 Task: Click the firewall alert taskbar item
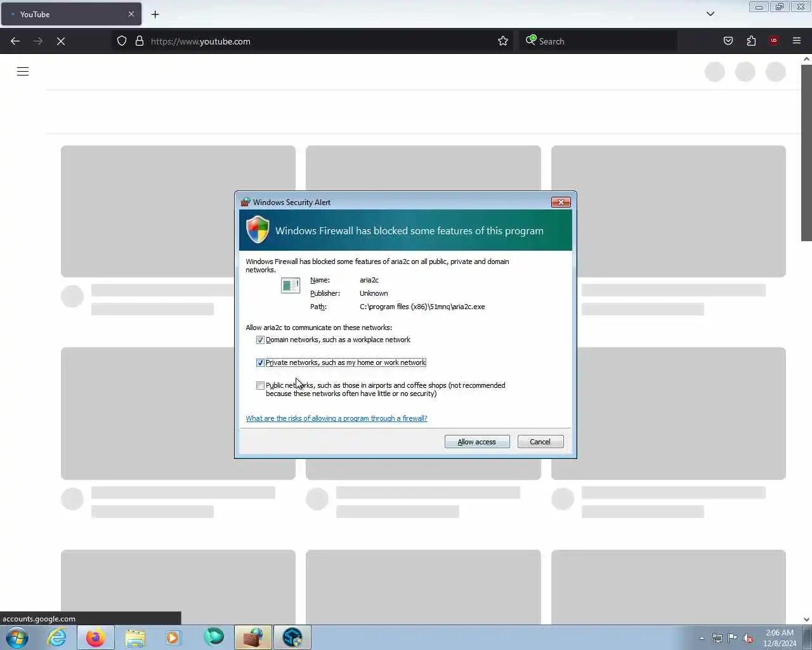click(x=253, y=637)
